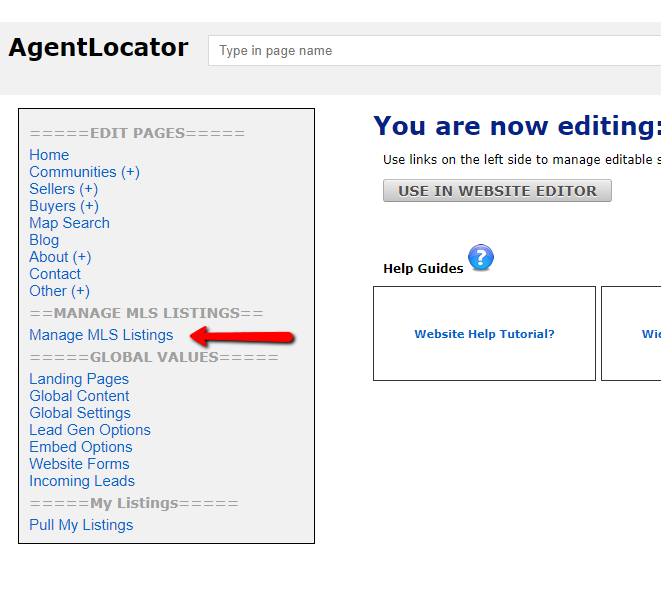
Task: Open the Website Help Tutorial guide
Action: 484,334
